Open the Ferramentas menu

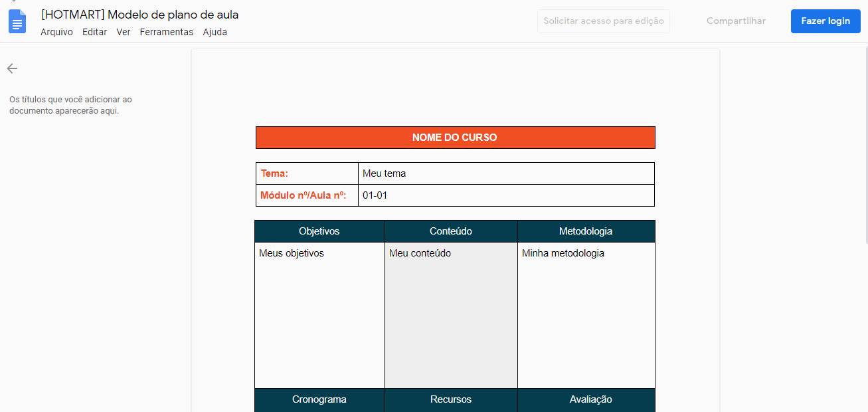coord(166,32)
